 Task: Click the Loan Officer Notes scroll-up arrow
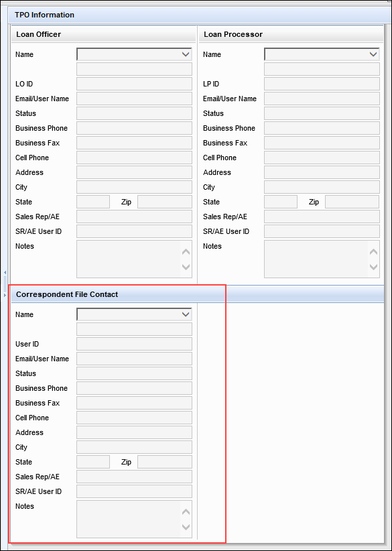tap(186, 251)
